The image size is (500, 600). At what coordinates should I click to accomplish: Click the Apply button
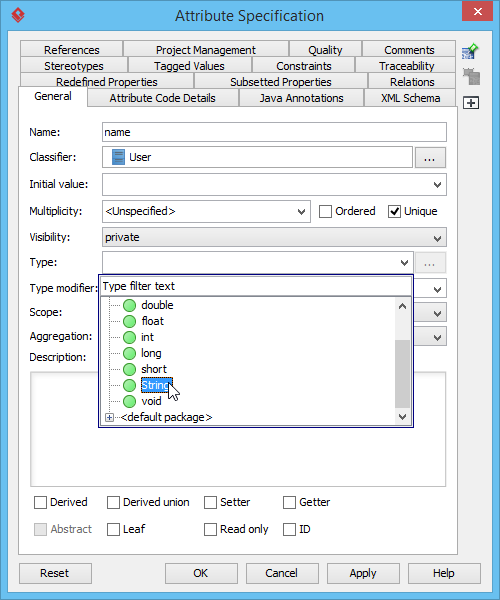363,573
